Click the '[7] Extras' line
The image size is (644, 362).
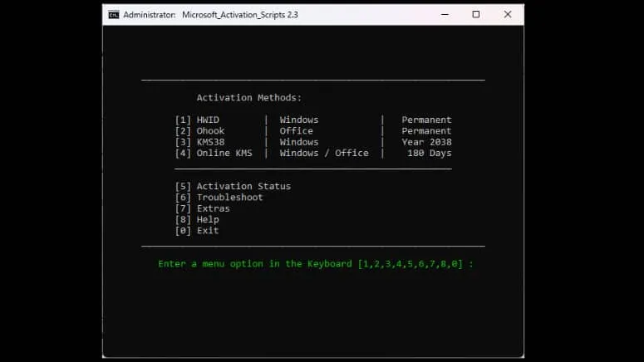coord(203,208)
